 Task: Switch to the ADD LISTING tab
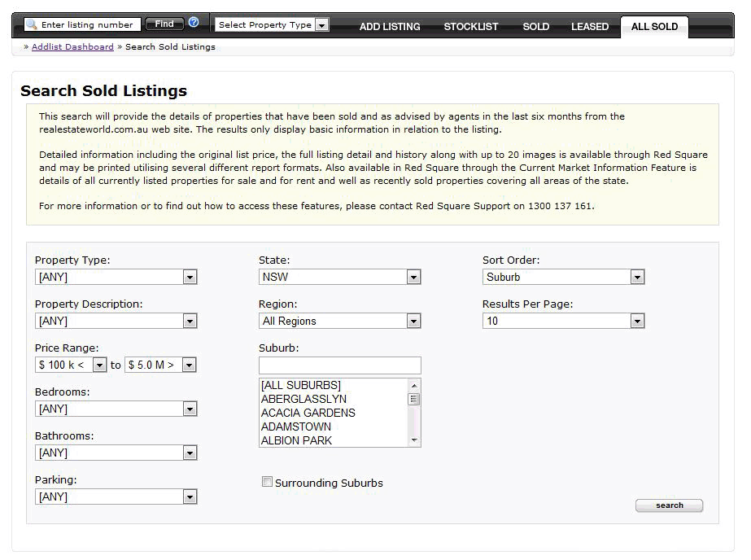click(390, 27)
